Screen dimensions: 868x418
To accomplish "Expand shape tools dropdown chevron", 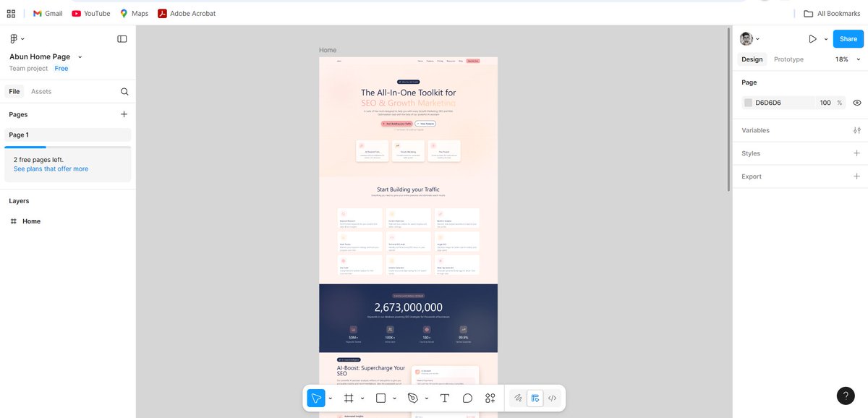I will click(394, 398).
